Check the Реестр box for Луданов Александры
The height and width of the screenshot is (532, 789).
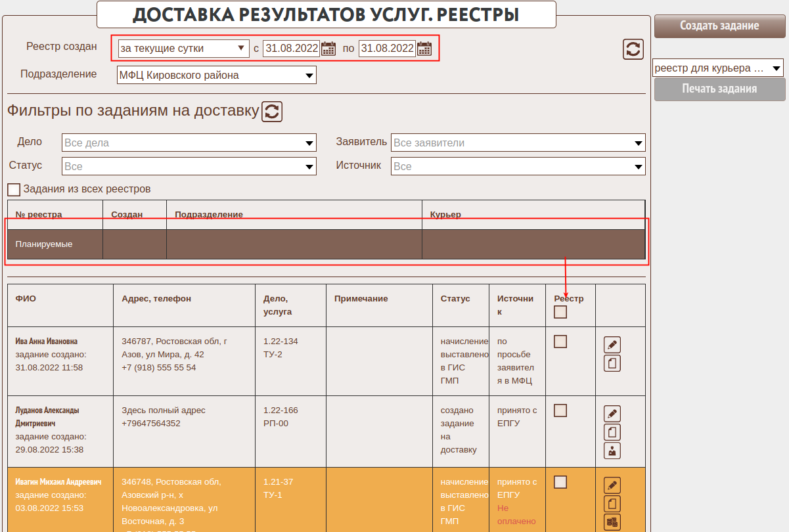click(560, 410)
